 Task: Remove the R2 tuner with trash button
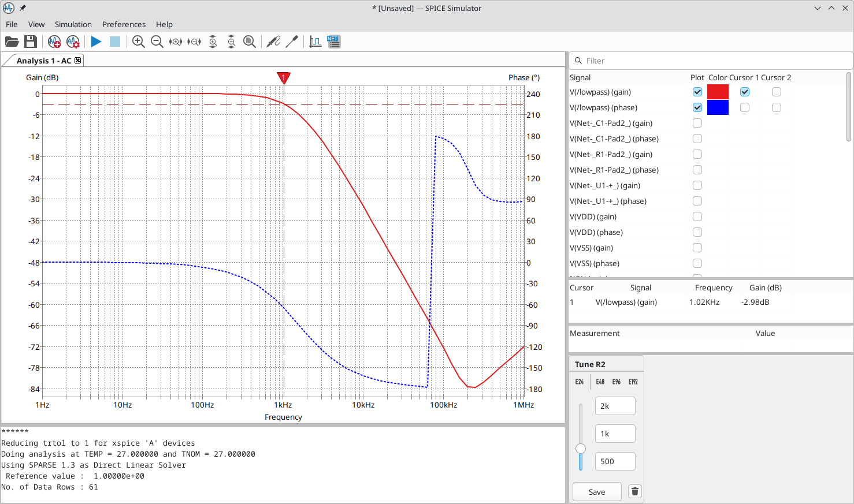pyautogui.click(x=634, y=491)
